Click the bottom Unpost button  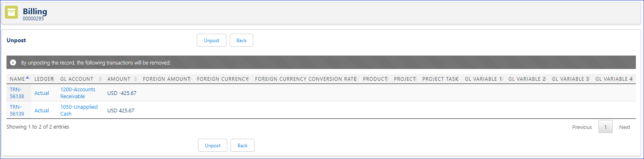coord(213,145)
